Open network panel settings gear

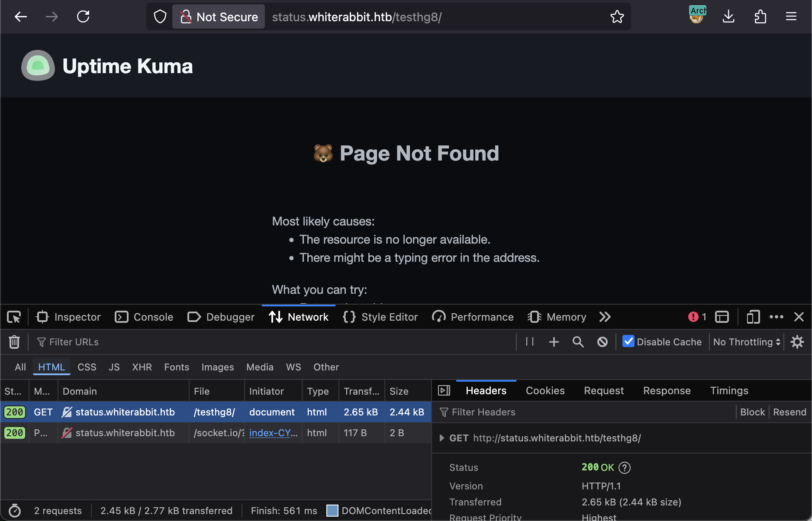point(798,342)
